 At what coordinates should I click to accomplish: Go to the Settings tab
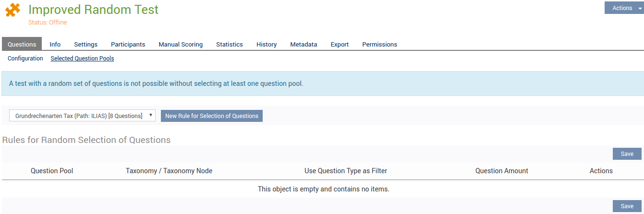click(85, 44)
